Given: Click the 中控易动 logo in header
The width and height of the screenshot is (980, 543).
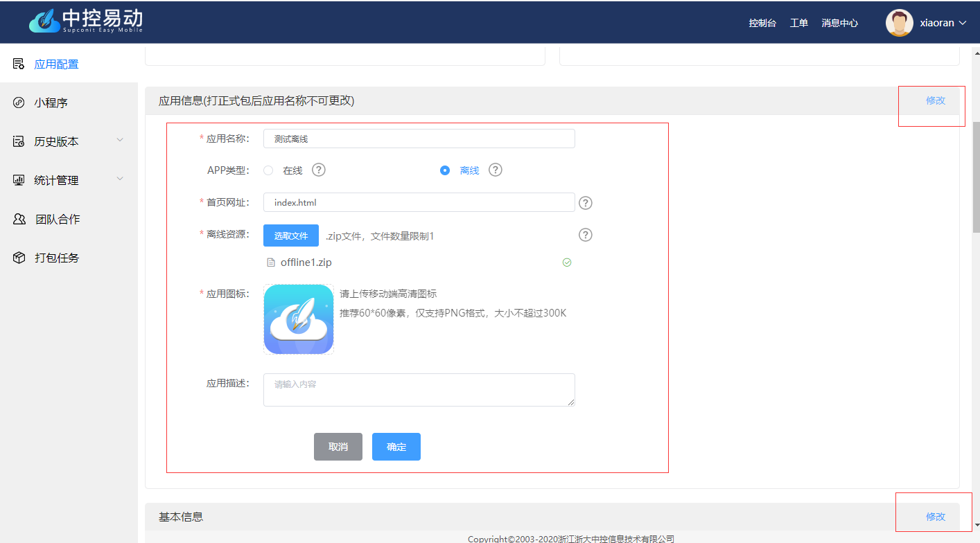Looking at the screenshot, I should (x=86, y=21).
